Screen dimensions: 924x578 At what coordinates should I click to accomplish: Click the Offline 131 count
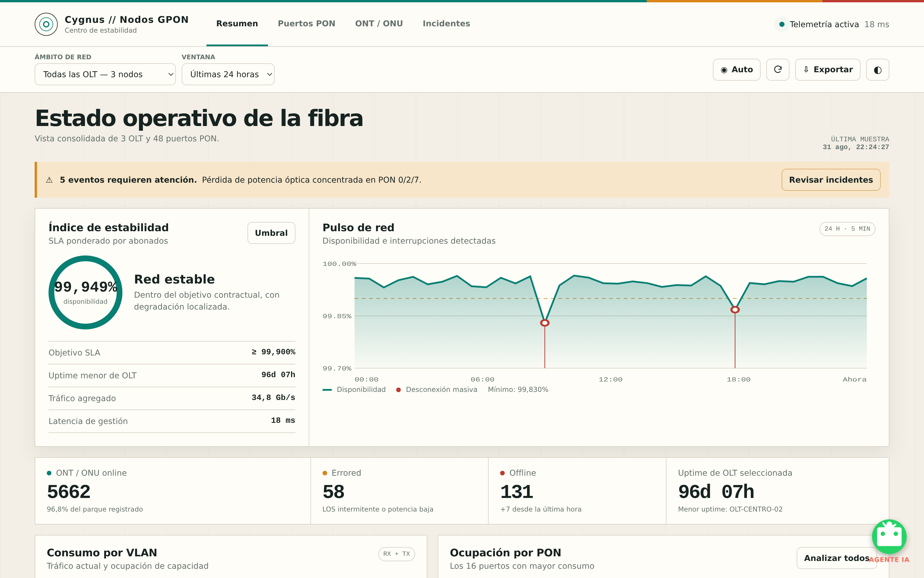pyautogui.click(x=517, y=492)
